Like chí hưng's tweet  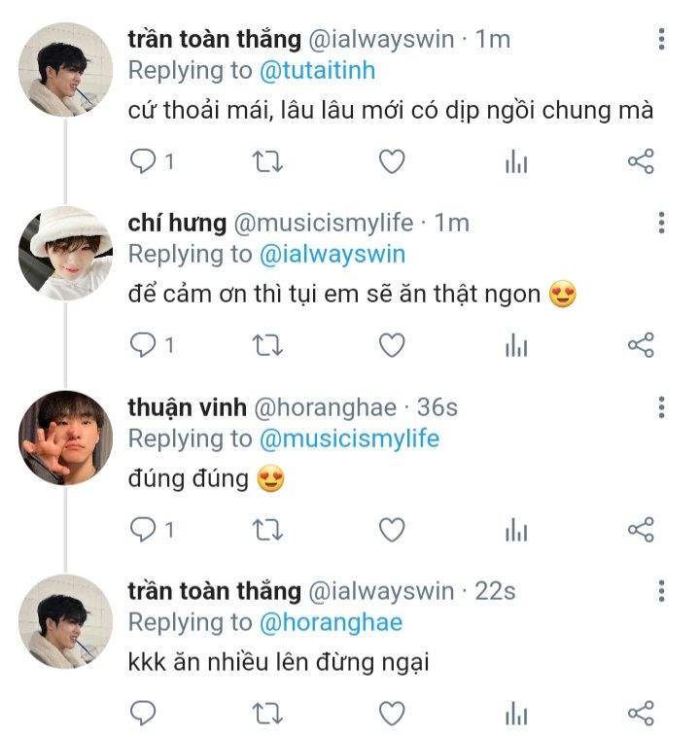point(391,345)
